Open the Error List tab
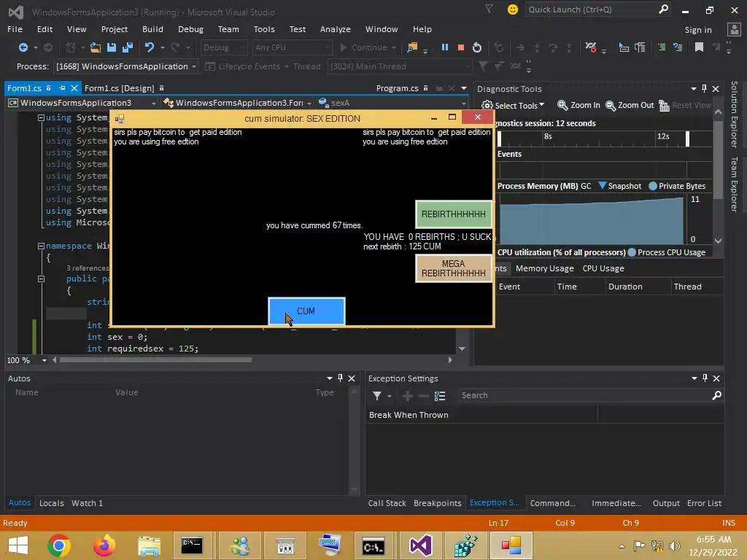 pos(704,503)
